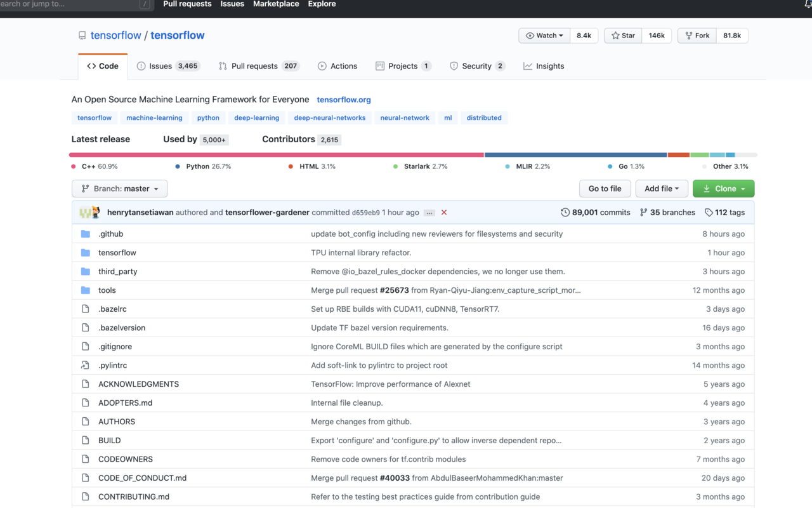Open Marketplace in top navigation
Screen dimensions: 812x508
(276, 4)
